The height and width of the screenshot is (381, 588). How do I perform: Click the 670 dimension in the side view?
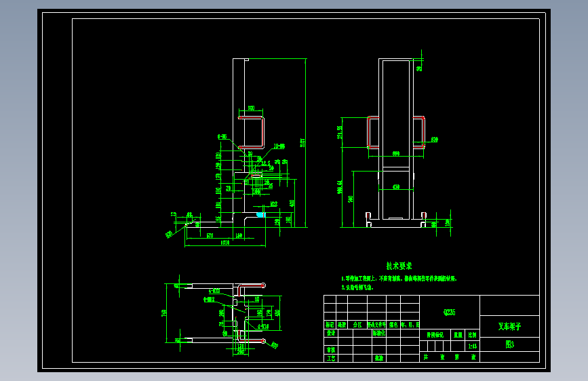(x=210, y=235)
